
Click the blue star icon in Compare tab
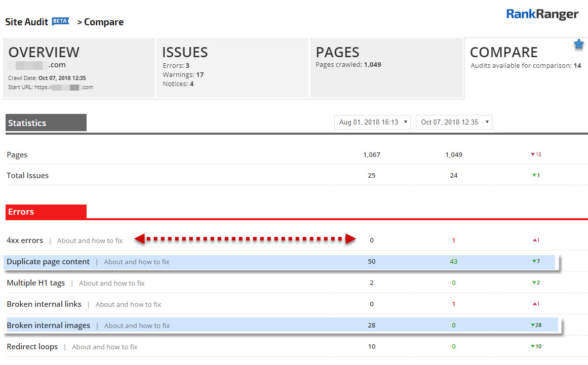[x=578, y=45]
